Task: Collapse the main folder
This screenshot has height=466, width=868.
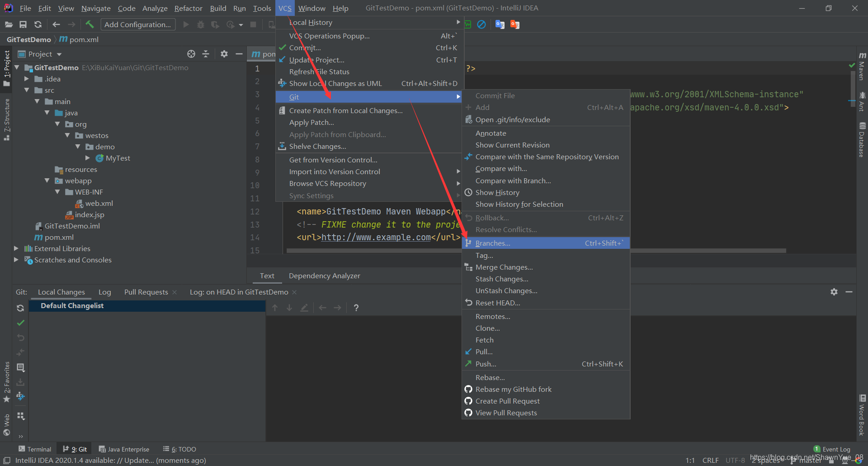Action: [37, 101]
